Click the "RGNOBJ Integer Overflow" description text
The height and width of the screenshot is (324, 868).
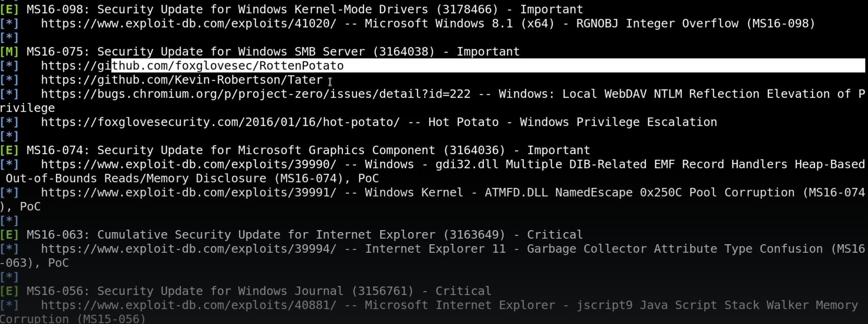click(x=657, y=23)
